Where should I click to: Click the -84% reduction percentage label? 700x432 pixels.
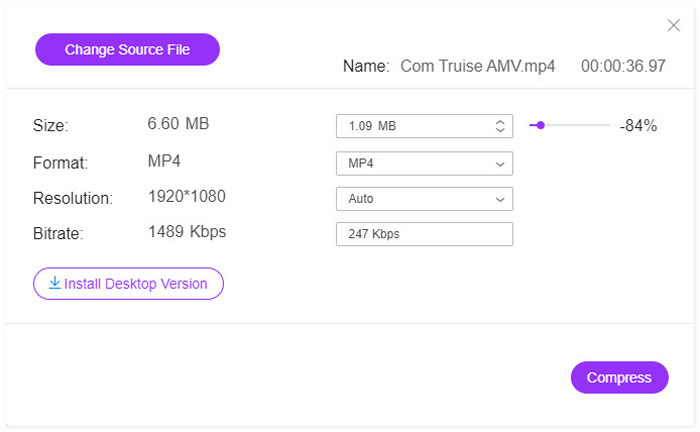point(638,126)
